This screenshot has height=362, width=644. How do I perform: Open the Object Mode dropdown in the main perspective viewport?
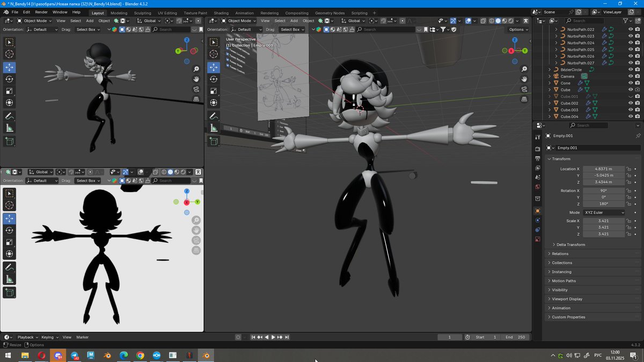(x=239, y=21)
